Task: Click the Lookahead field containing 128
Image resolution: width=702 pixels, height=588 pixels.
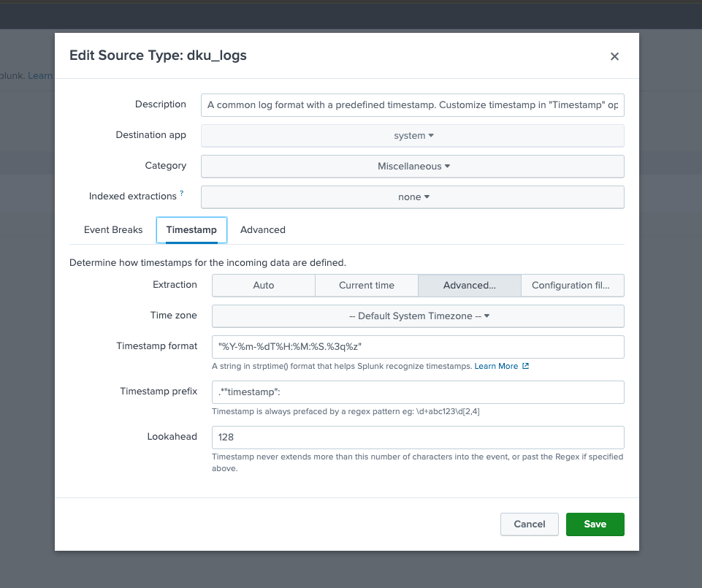Action: (417, 437)
